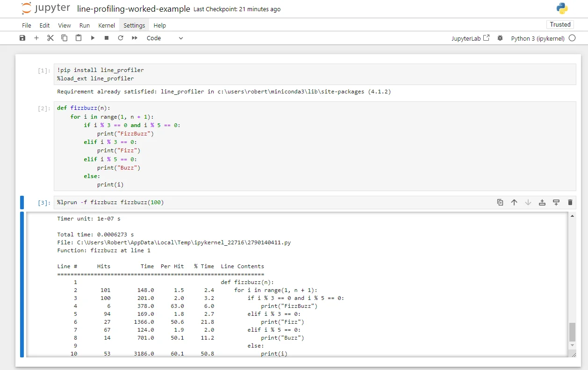Move cell 3 down with arrow icon
588x370 pixels.
(528, 202)
